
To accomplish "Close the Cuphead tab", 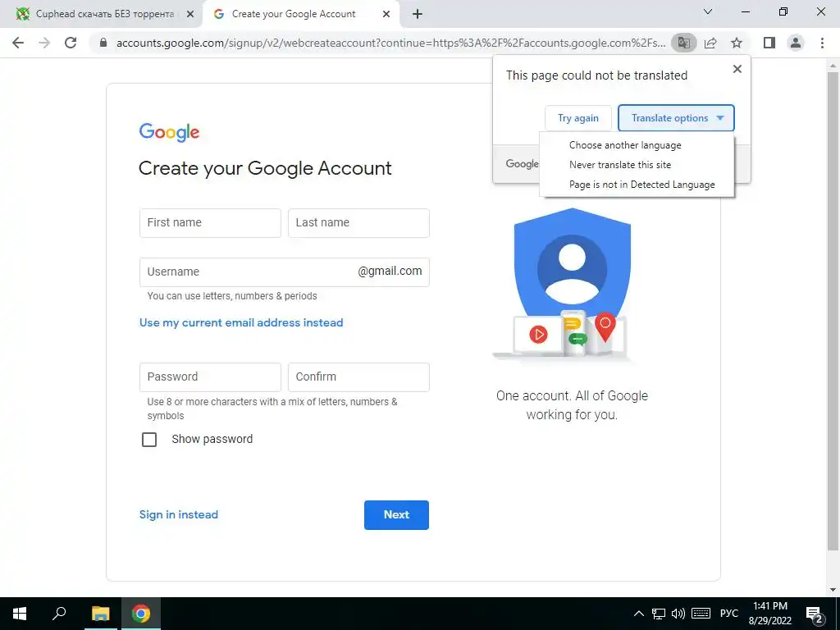I will 189,15.
